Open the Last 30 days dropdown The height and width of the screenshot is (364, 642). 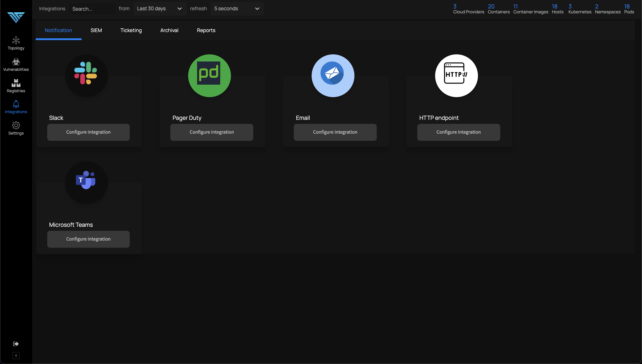[x=160, y=8]
